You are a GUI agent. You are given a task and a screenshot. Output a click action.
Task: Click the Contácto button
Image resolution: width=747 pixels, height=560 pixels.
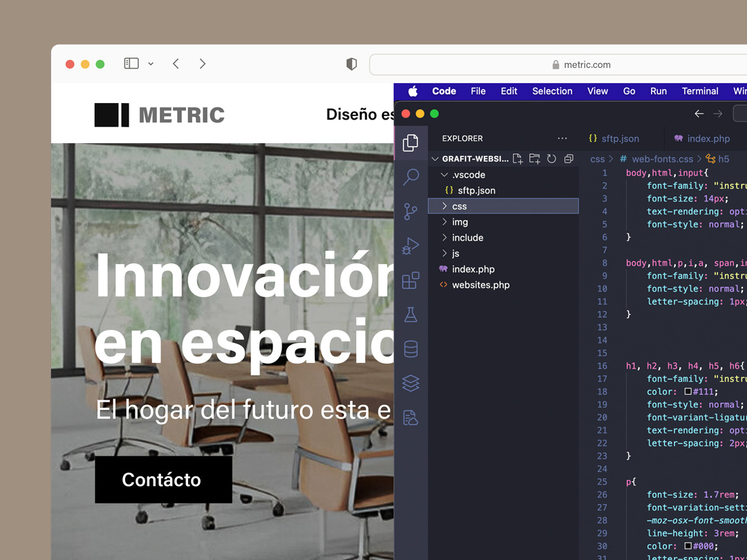click(x=163, y=480)
